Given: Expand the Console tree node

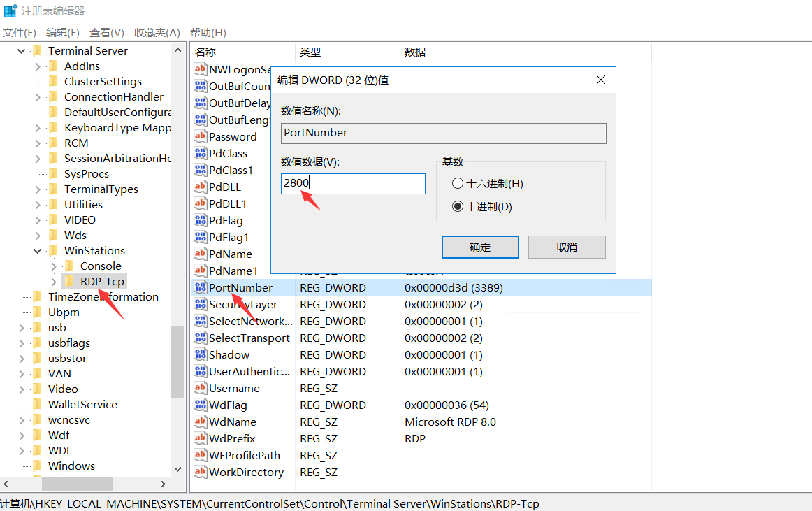Looking at the screenshot, I should coord(53,266).
